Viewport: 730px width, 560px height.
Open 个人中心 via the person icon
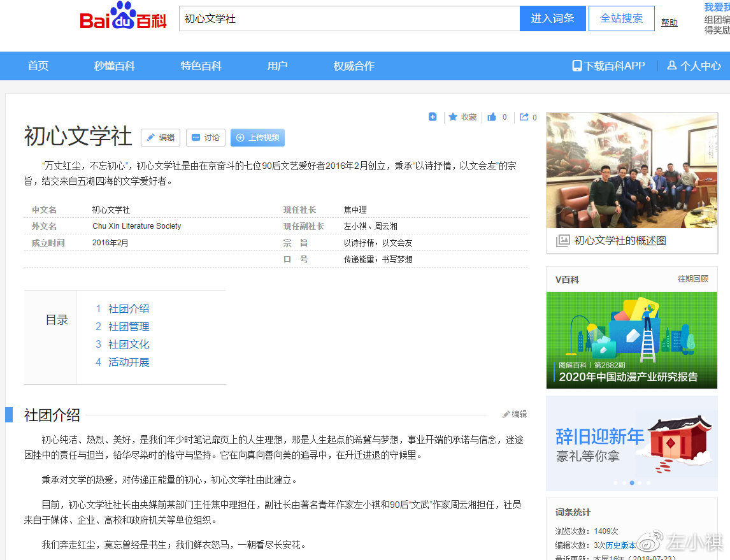(694, 66)
